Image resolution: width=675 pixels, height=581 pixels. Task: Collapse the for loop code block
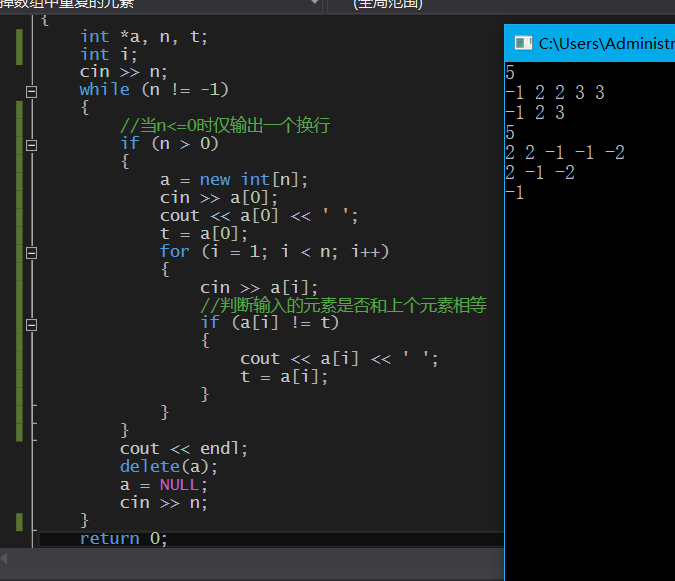(x=31, y=252)
